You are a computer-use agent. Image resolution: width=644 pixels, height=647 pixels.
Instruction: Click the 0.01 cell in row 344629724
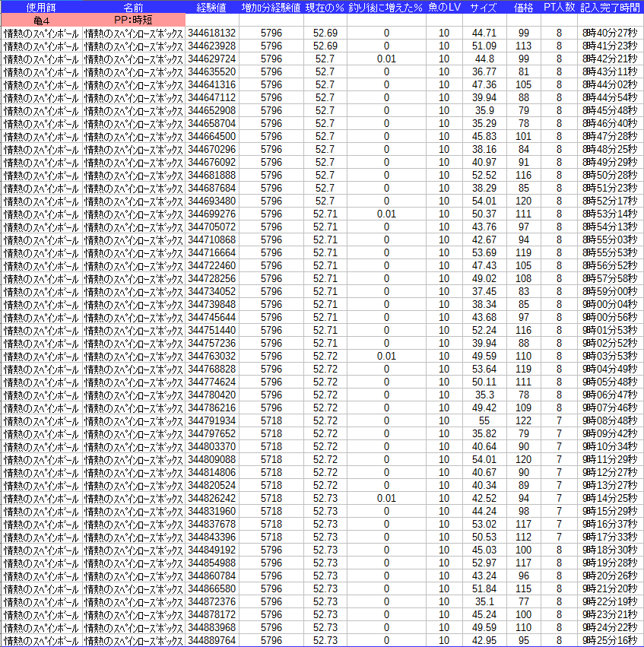point(386,59)
